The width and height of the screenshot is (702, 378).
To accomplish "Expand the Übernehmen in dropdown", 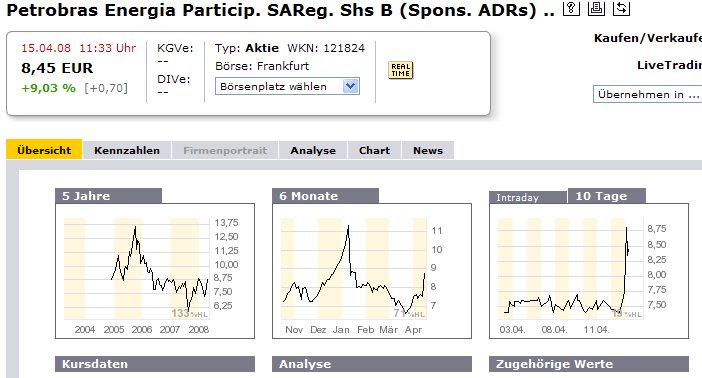I will 647,94.
